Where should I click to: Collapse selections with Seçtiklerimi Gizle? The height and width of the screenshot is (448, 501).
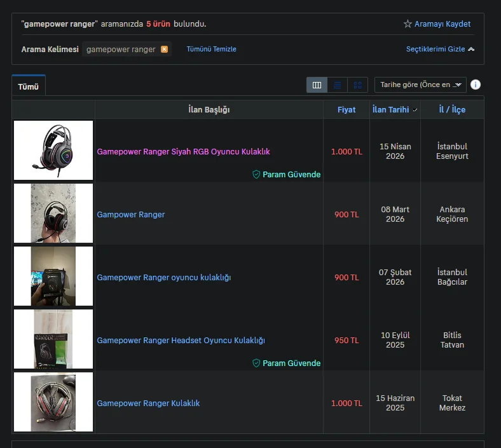pyautogui.click(x=440, y=49)
